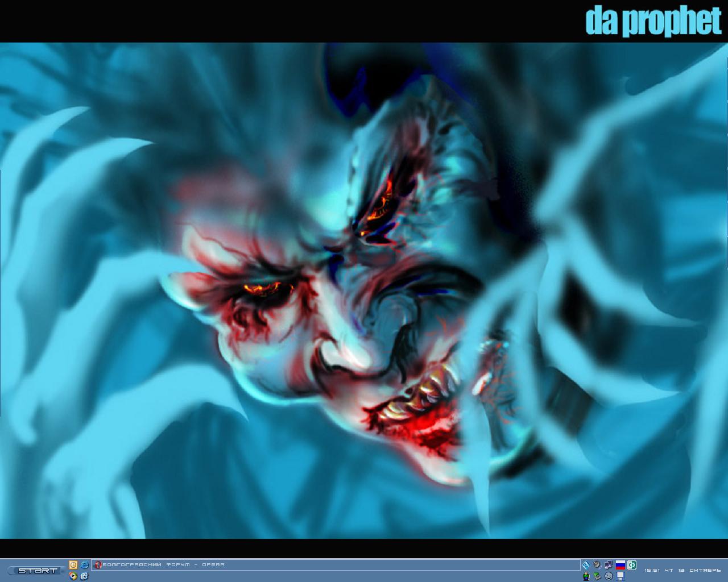This screenshot has height=582, width=728.
Task: Open the Start menu button
Action: click(x=37, y=570)
